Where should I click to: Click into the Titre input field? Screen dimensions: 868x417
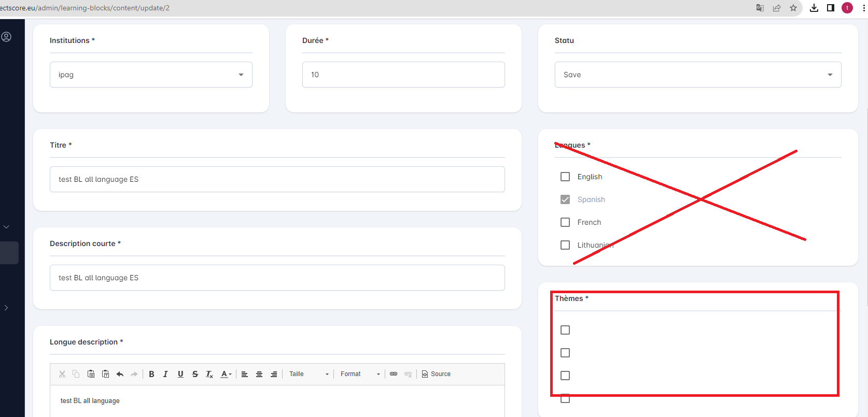[x=277, y=179]
